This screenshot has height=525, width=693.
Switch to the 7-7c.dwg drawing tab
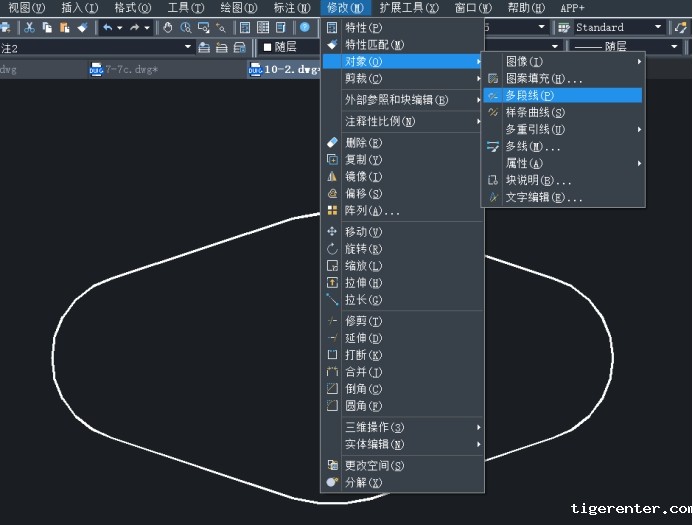click(123, 70)
